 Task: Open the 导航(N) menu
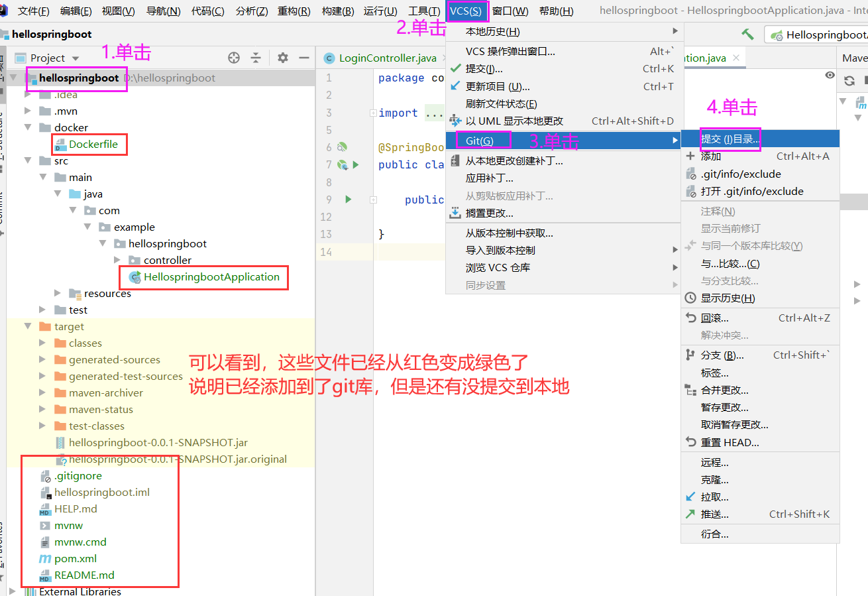tap(163, 11)
